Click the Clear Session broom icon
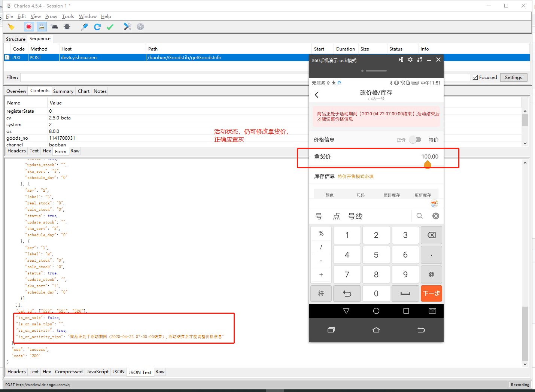Viewport: 535px width, 392px height. (x=11, y=27)
